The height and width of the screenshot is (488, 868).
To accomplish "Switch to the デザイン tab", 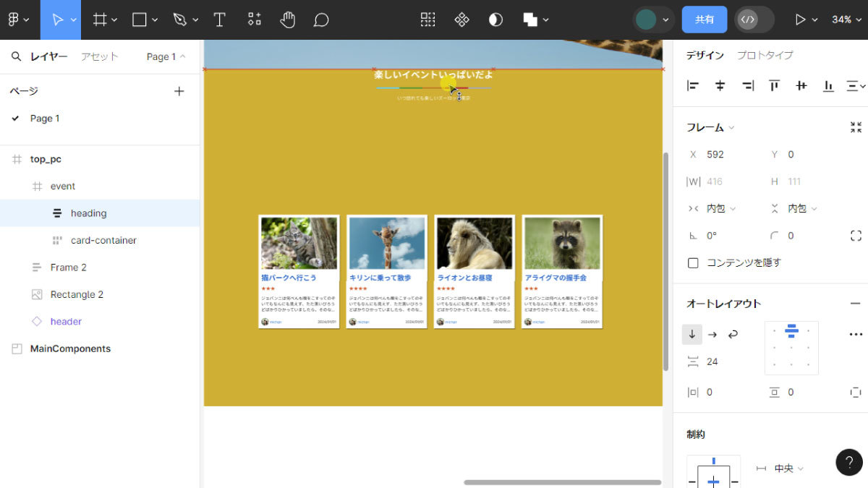I will 705,55.
